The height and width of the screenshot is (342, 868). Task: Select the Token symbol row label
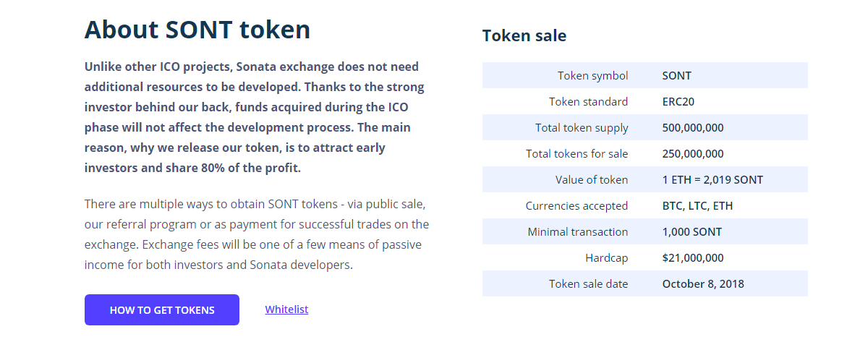pos(592,76)
